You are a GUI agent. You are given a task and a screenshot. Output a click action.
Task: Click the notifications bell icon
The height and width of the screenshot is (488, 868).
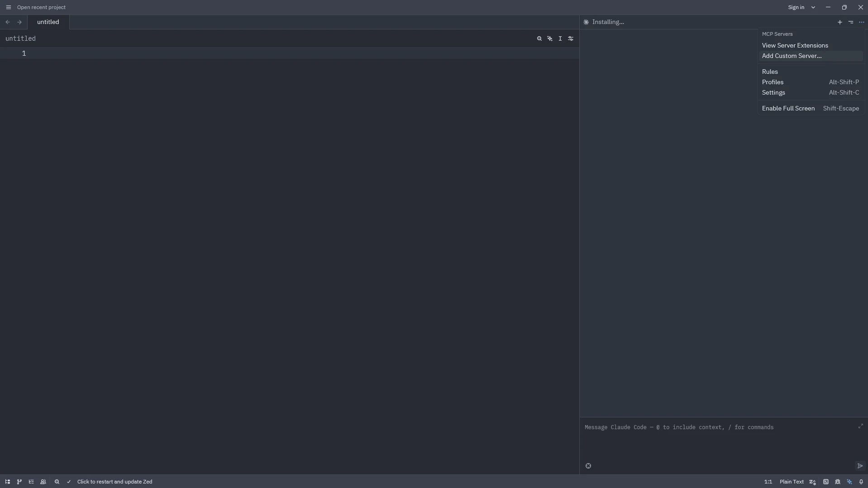click(x=861, y=482)
